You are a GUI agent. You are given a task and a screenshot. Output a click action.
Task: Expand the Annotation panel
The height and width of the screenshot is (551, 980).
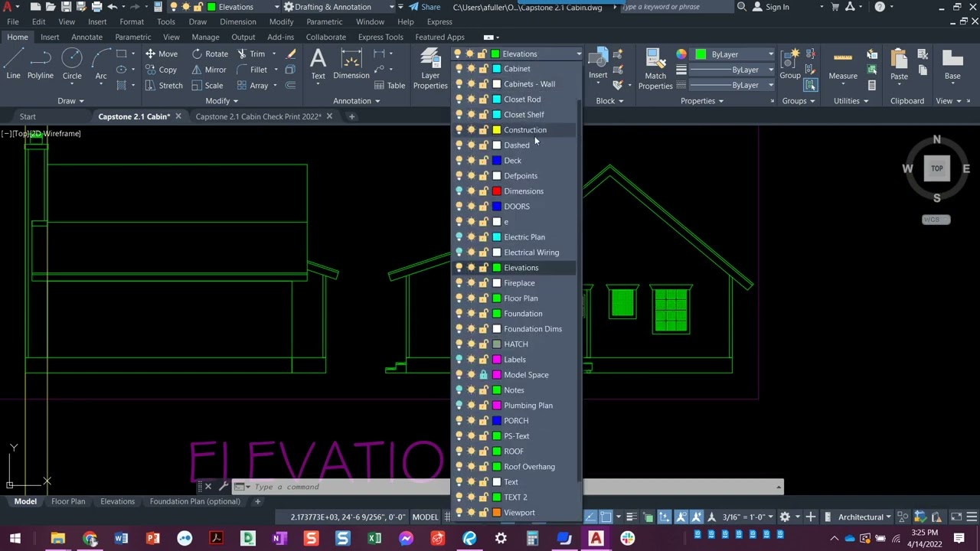click(357, 101)
